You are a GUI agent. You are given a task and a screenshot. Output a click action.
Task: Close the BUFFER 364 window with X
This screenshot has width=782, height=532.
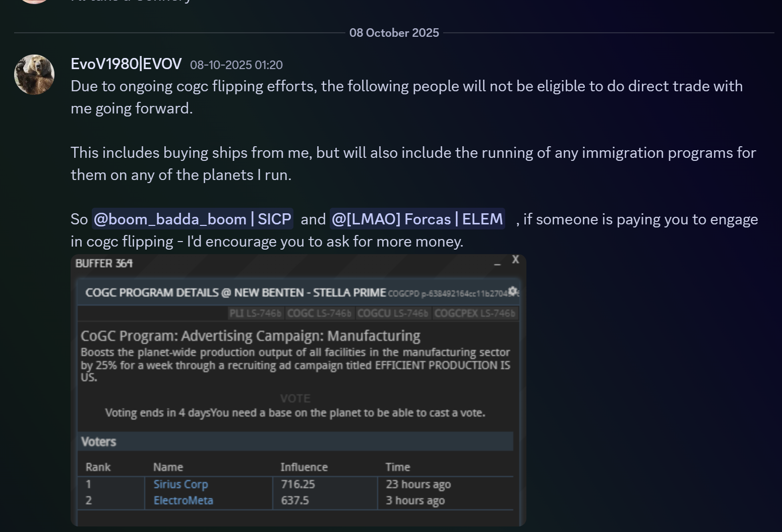(515, 259)
